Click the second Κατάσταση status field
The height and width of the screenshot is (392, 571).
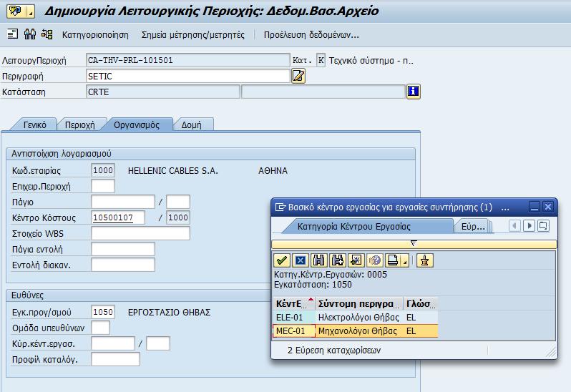(x=323, y=92)
